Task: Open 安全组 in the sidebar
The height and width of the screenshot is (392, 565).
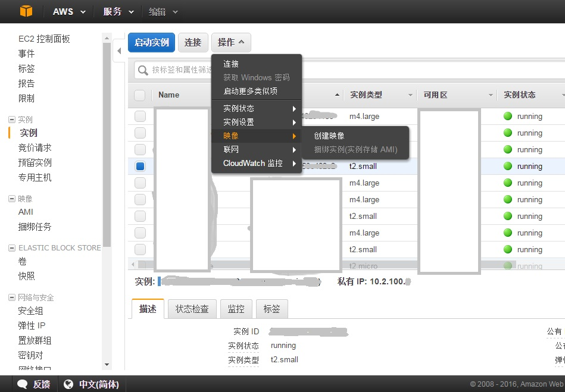Action: pyautogui.click(x=30, y=311)
